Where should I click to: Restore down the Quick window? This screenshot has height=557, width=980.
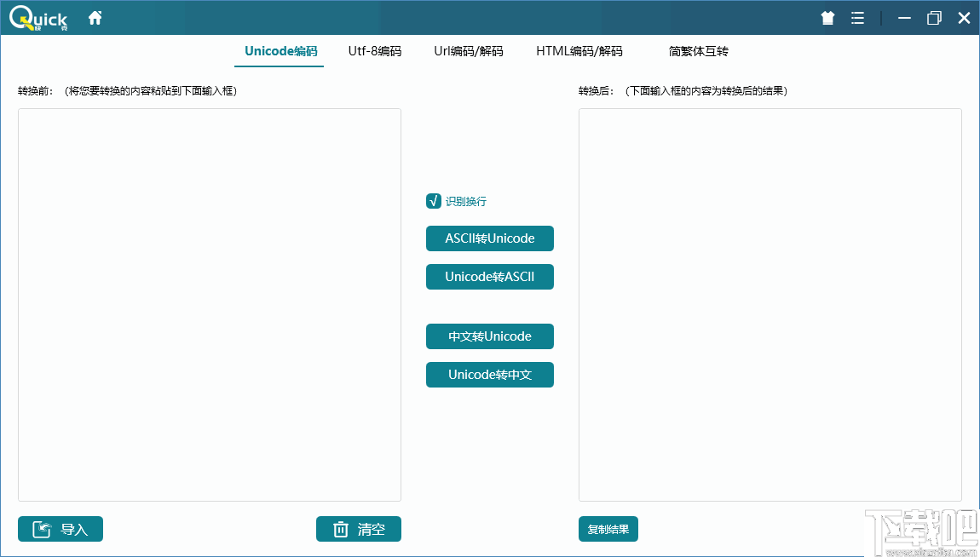click(x=934, y=18)
